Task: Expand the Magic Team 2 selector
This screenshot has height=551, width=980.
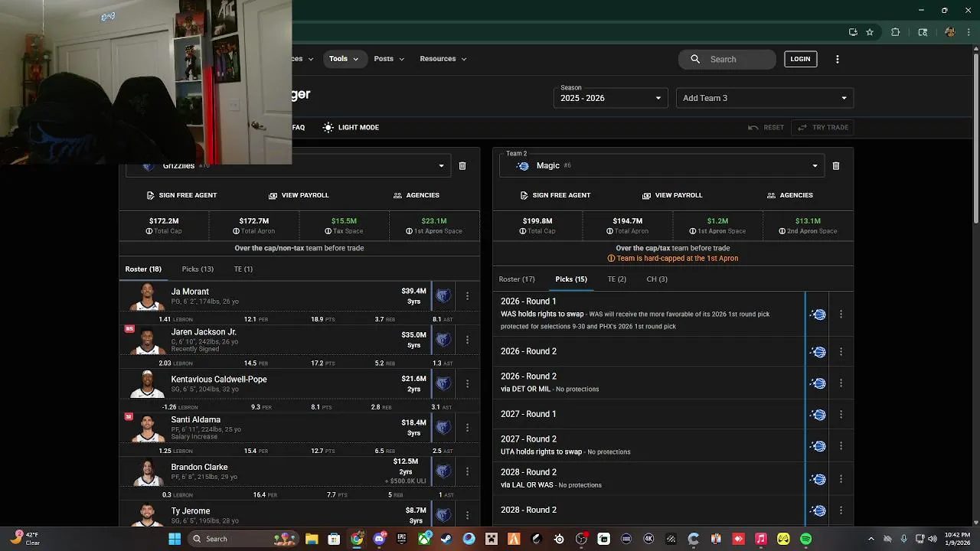Action: [x=815, y=166]
